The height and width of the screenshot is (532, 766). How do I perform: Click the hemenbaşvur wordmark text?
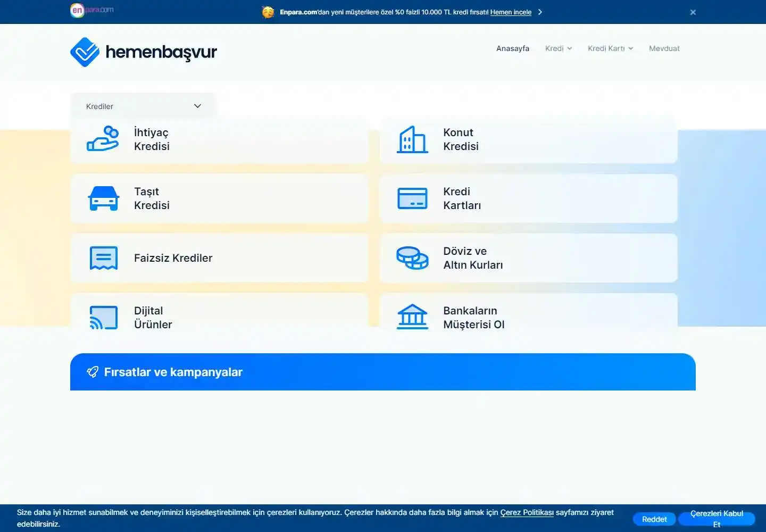(x=161, y=52)
